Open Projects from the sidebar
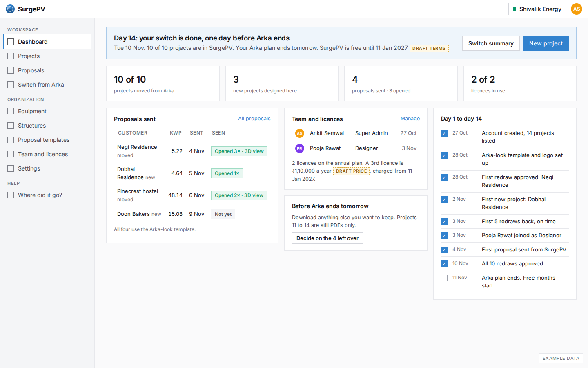Viewport: 588px width, 368px height. 47,56
